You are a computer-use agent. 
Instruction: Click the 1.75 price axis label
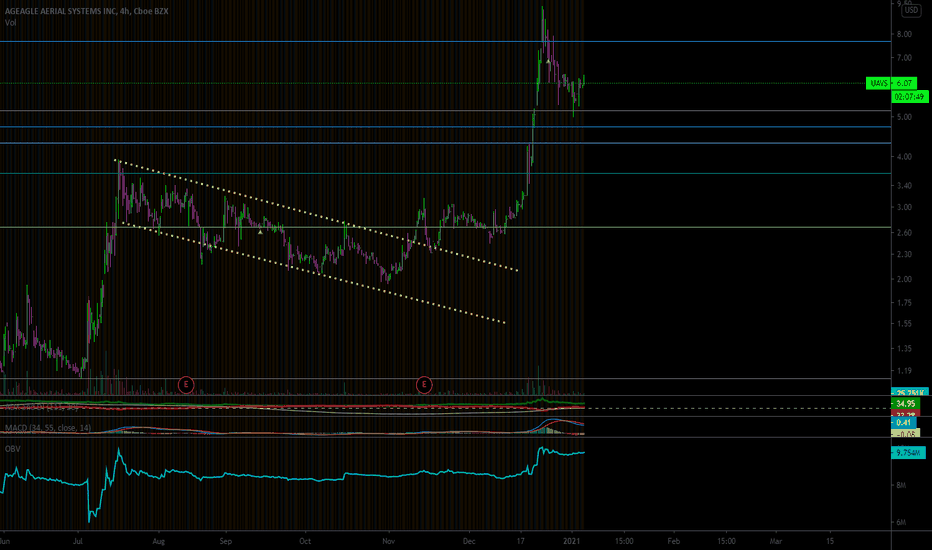(x=904, y=303)
